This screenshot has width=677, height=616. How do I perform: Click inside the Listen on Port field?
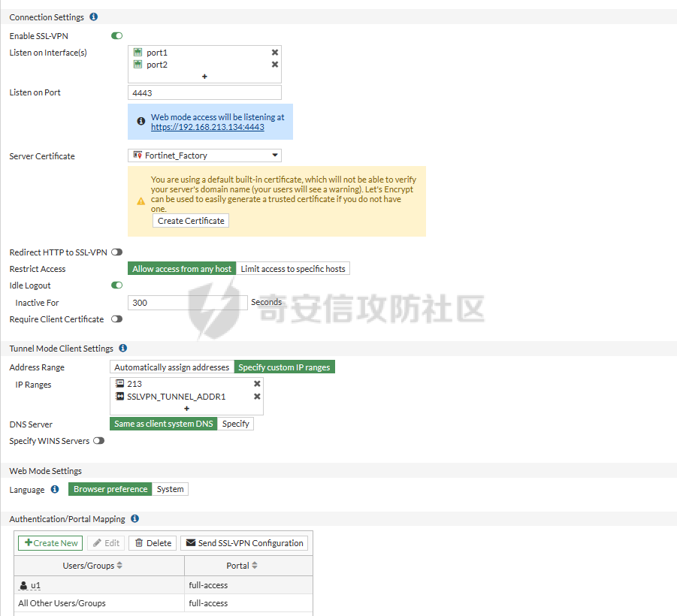(x=203, y=92)
